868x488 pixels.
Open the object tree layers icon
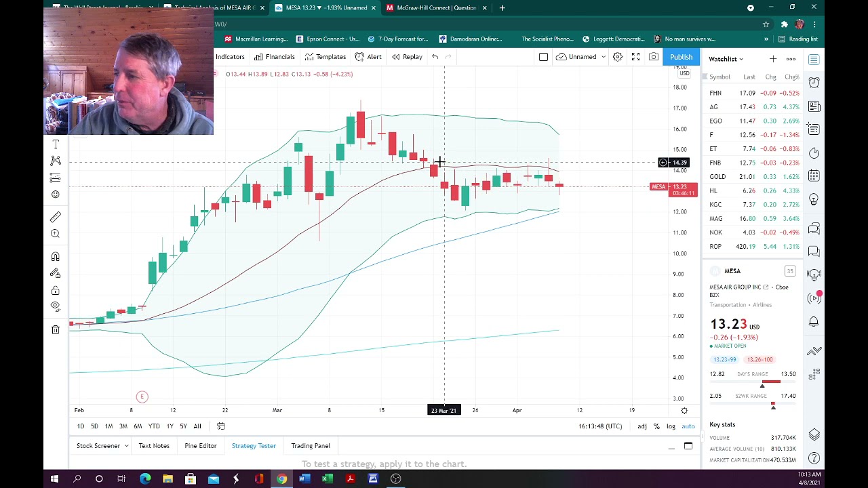click(814, 434)
